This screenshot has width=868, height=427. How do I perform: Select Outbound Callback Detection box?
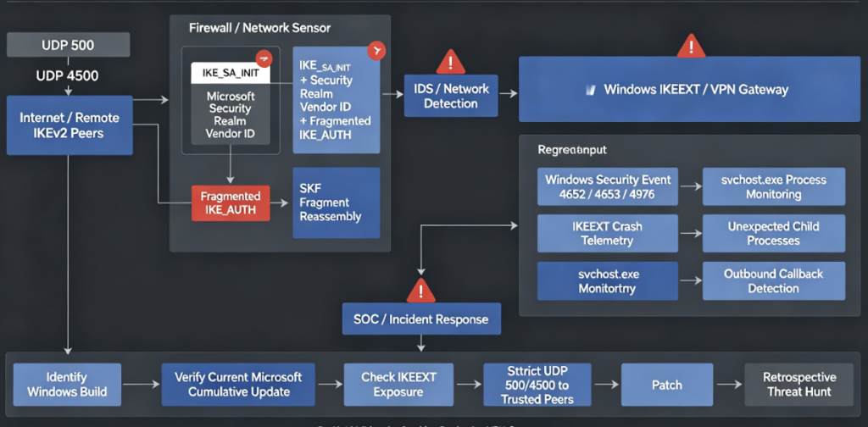coord(774,281)
